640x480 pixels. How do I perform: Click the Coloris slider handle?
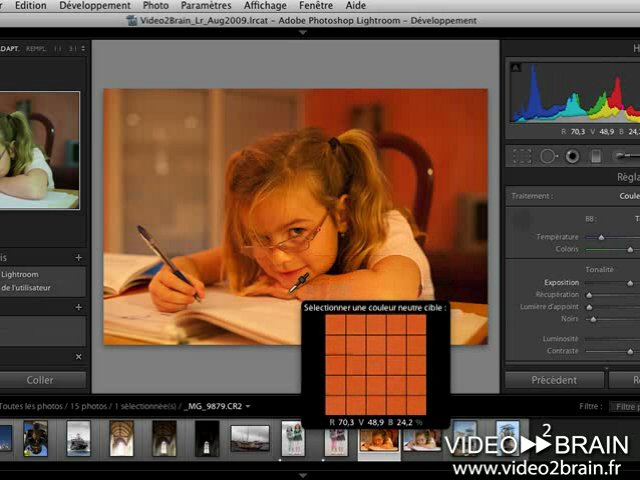[x=630, y=249]
